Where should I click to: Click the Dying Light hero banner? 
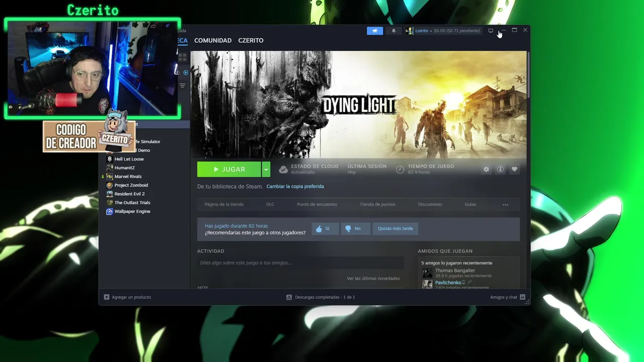(359, 105)
